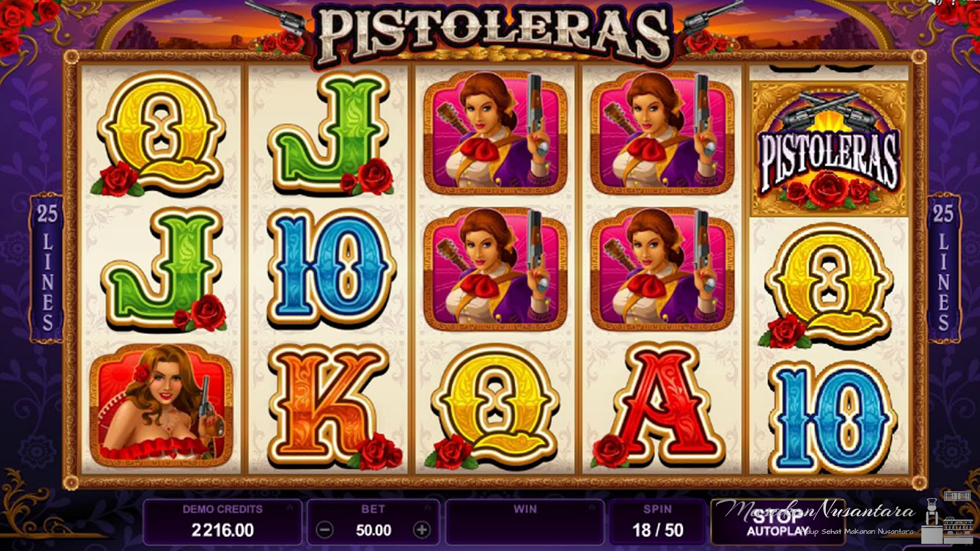Click the 50.00 bet amount value
The image size is (980, 551).
(x=373, y=530)
